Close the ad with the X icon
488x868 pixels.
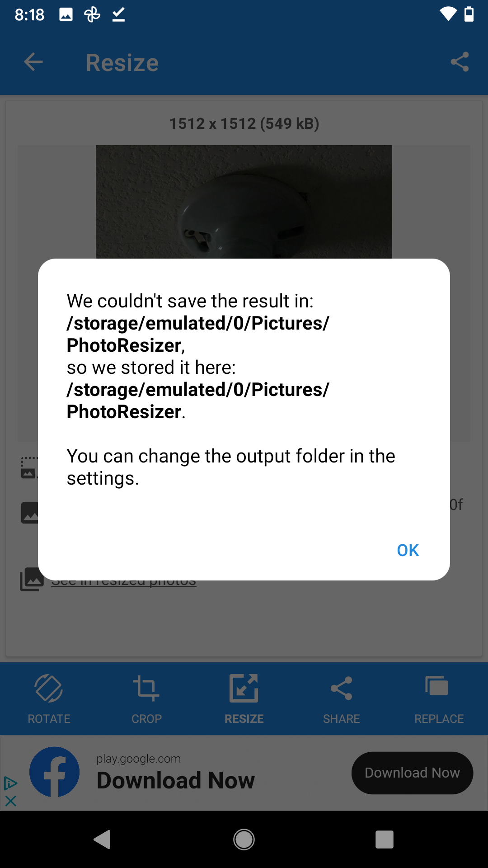(11, 801)
